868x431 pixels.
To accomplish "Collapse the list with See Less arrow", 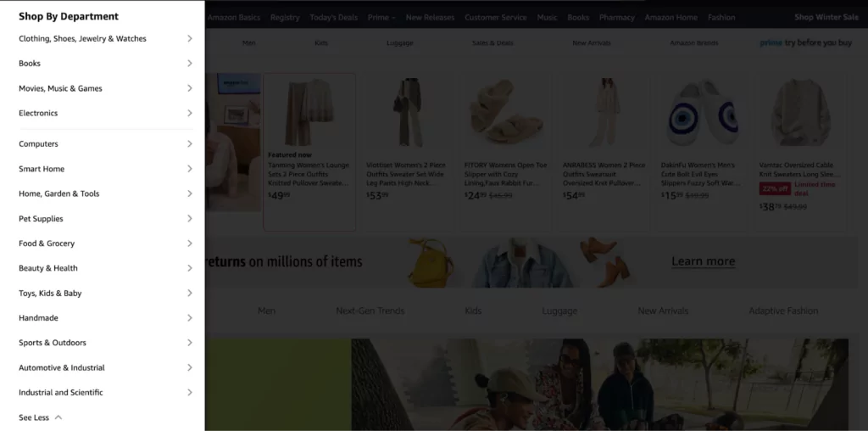I will pyautogui.click(x=58, y=417).
